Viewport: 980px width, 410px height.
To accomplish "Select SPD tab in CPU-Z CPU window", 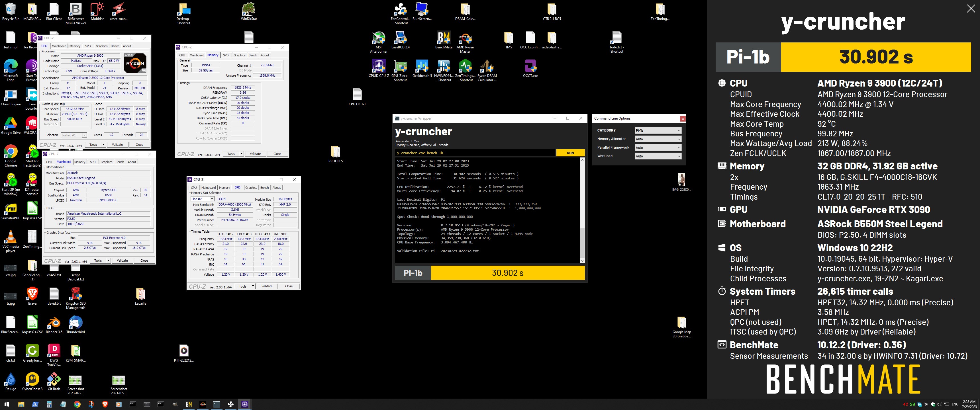I will (88, 46).
